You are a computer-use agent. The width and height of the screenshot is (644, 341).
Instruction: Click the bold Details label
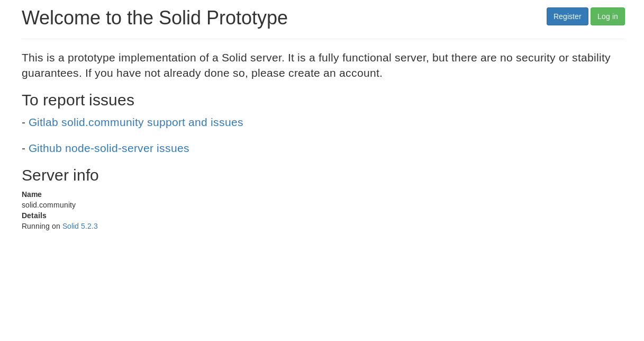coord(34,216)
